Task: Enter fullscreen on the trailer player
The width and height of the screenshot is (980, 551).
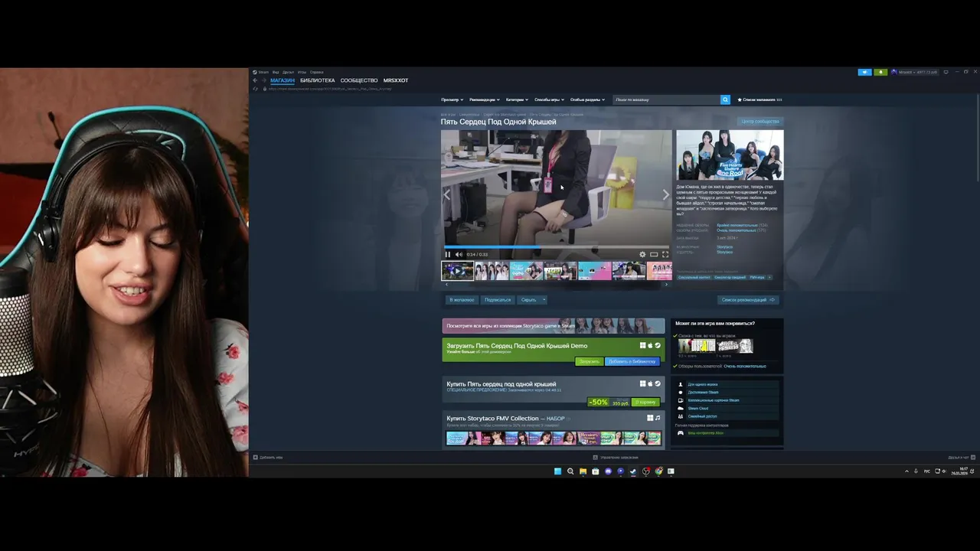Action: pos(665,254)
